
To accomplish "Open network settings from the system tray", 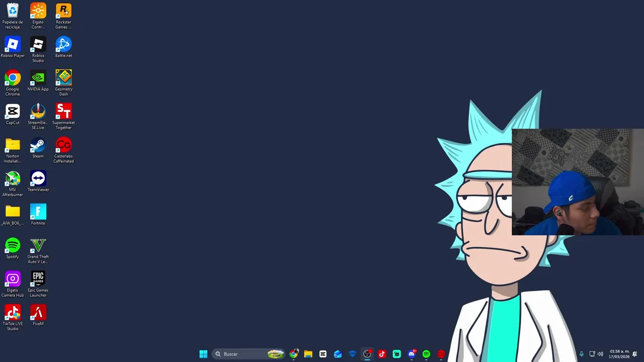I will [x=592, y=354].
